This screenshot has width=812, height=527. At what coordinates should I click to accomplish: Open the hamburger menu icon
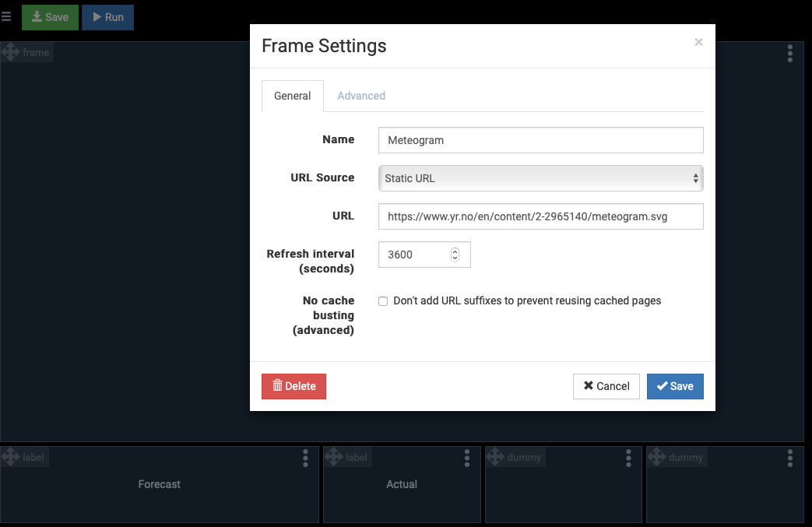tap(6, 16)
